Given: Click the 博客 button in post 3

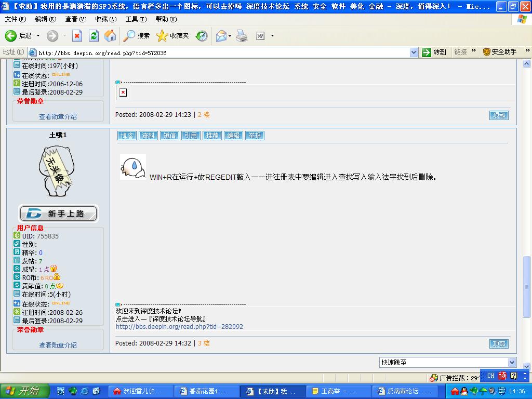Looking at the screenshot, I should (127, 136).
